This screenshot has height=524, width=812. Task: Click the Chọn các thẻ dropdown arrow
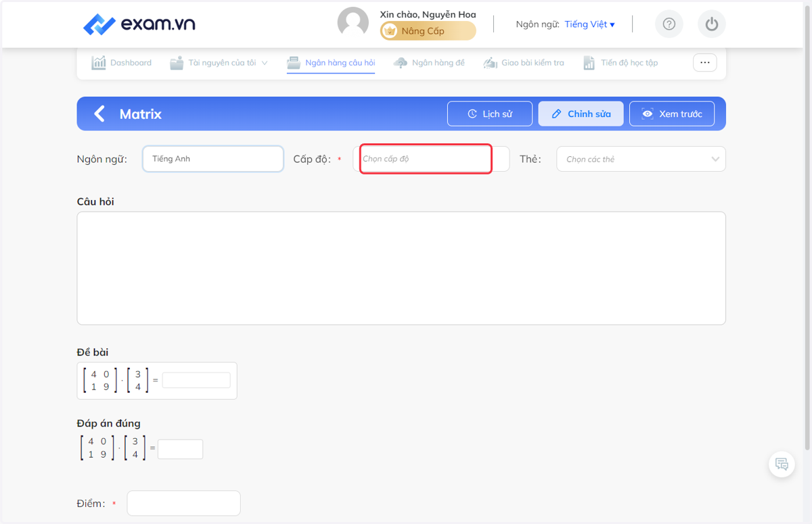pos(715,160)
